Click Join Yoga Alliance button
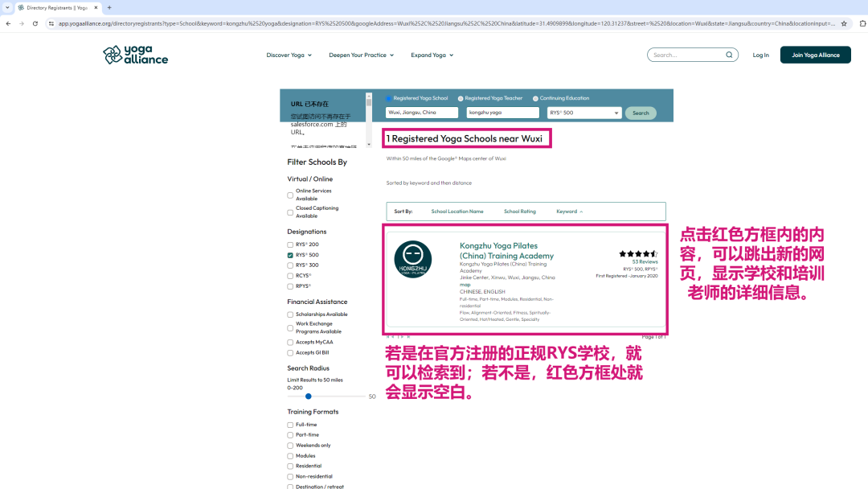Screen dimensions: 868x489 pos(816,55)
